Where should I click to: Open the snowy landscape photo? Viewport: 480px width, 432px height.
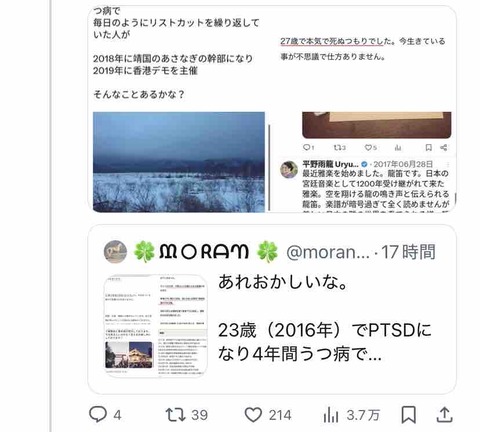tap(179, 162)
